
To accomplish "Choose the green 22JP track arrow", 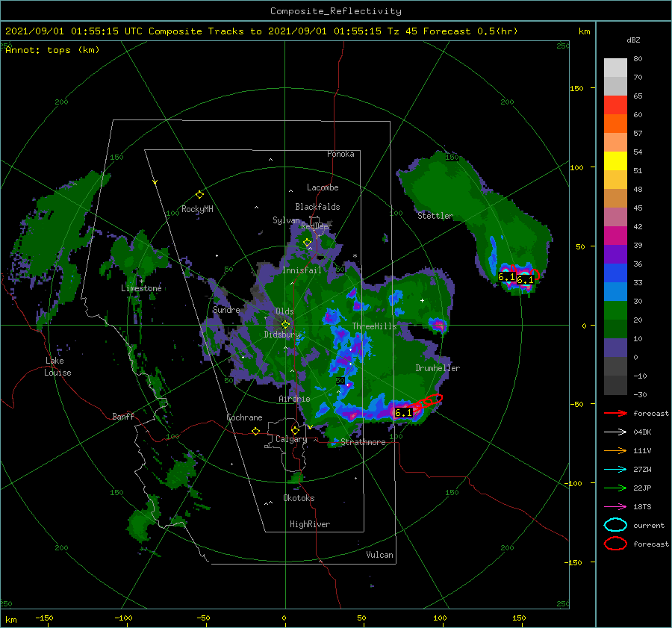I will click(x=615, y=488).
